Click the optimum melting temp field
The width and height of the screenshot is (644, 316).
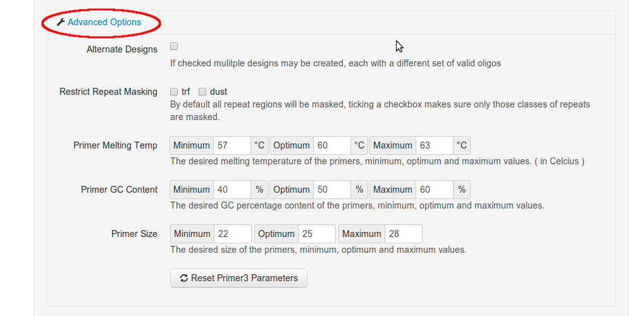click(x=331, y=145)
